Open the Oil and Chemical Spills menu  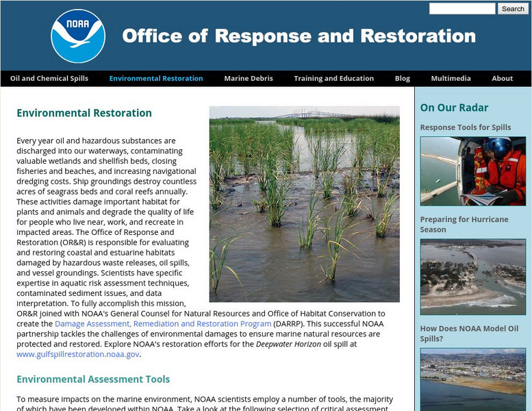pos(49,78)
